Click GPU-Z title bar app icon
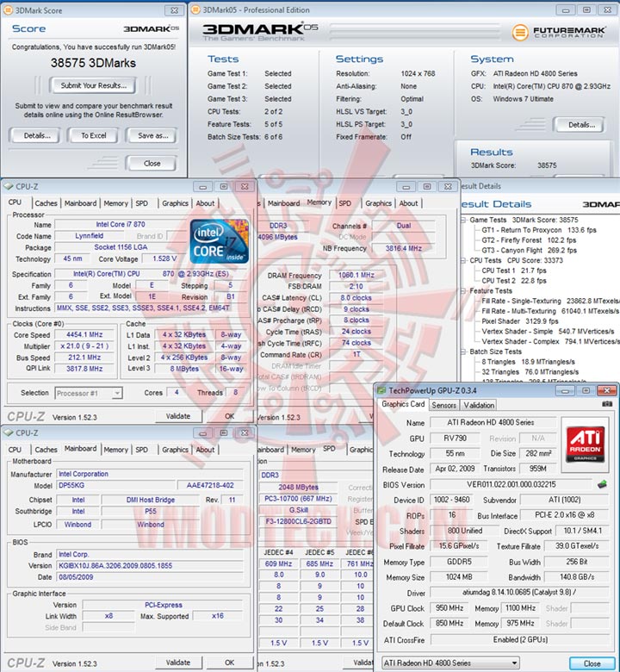The height and width of the screenshot is (672, 620). pyautogui.click(x=381, y=390)
